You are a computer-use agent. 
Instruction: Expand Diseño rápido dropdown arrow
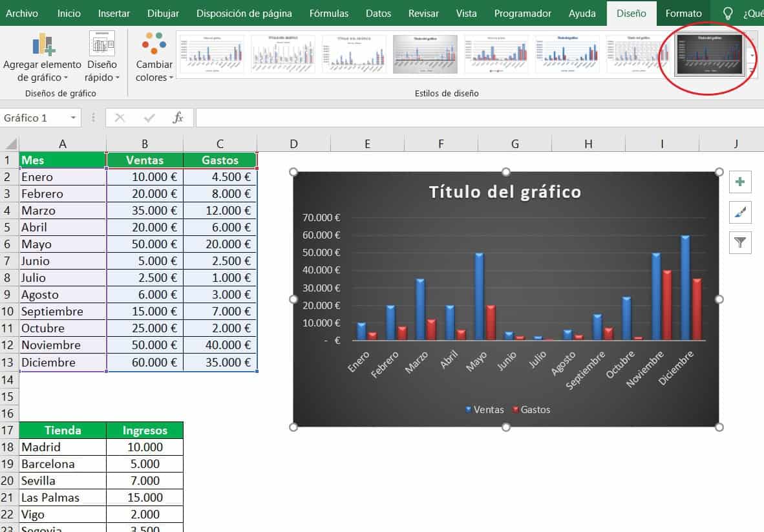tap(118, 78)
